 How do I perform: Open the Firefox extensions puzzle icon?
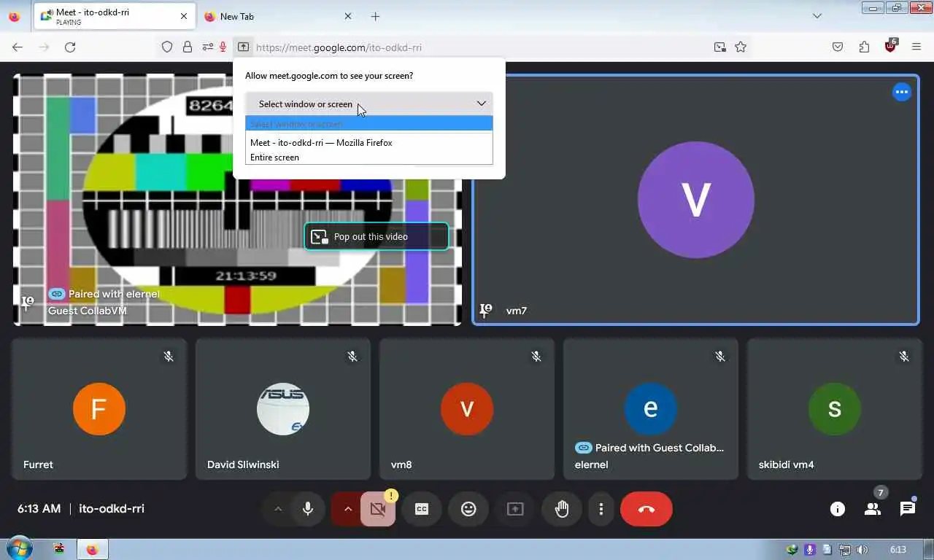coord(864,47)
